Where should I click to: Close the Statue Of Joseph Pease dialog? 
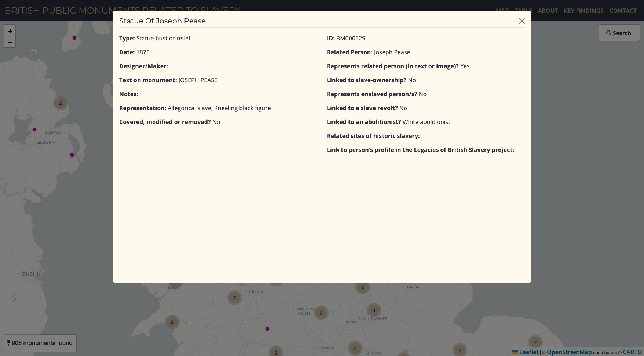[522, 21]
